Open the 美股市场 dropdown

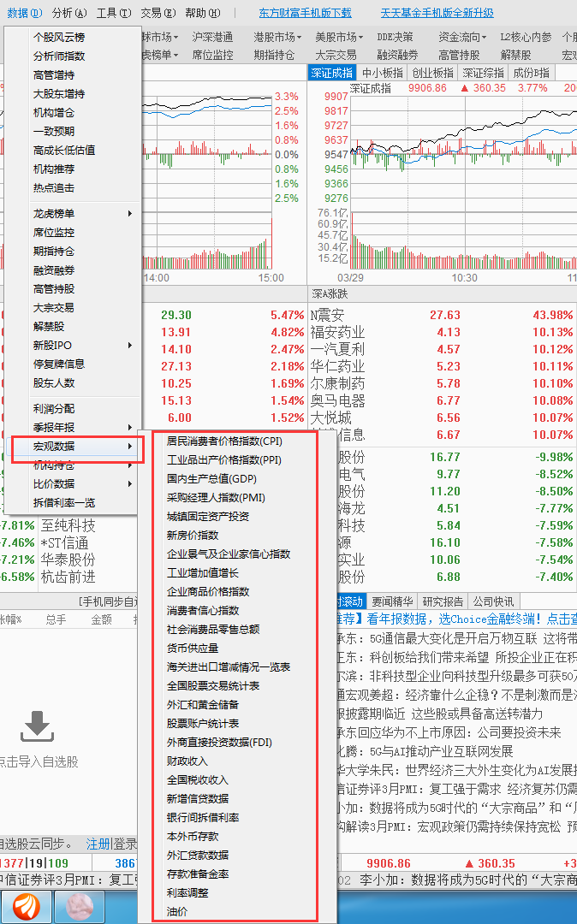tap(339, 37)
